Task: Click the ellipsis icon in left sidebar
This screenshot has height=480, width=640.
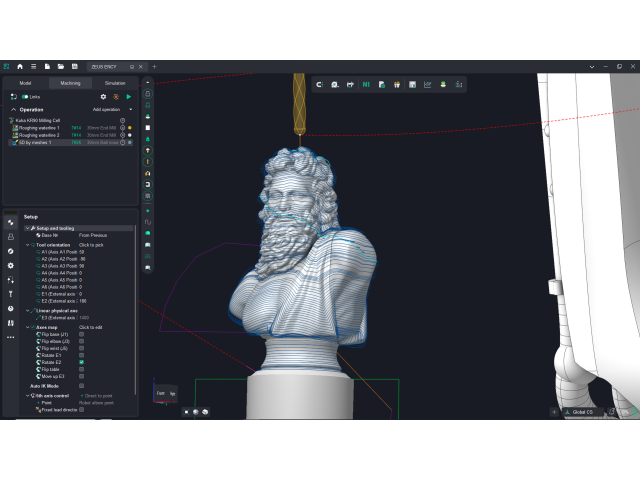Action: coord(11,337)
